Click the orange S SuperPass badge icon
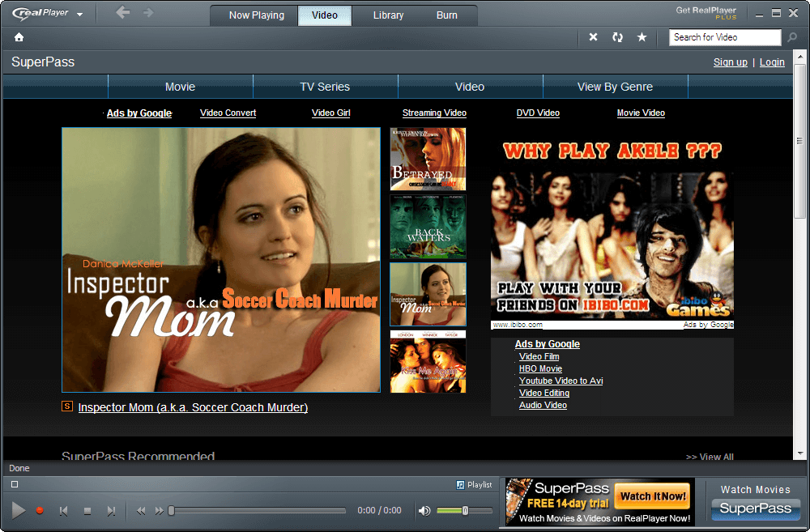 pos(67,406)
